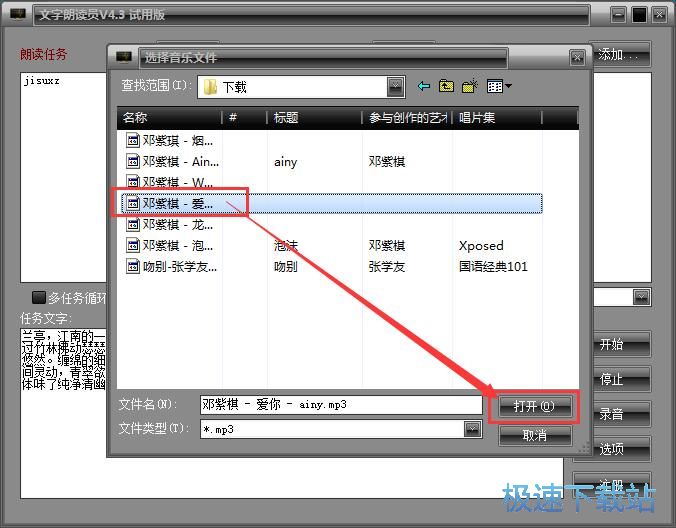676x528 pixels.
Task: Maximize the 文字朗读员 main window
Action: pos(639,15)
